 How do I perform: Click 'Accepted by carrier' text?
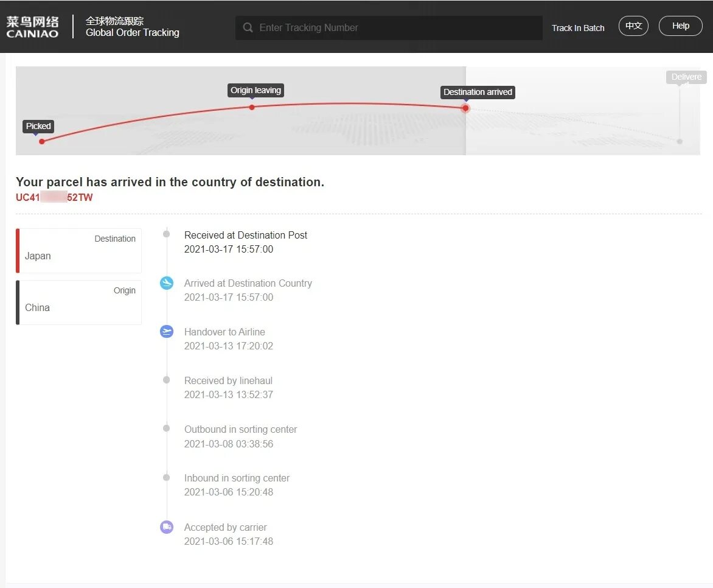(x=226, y=527)
